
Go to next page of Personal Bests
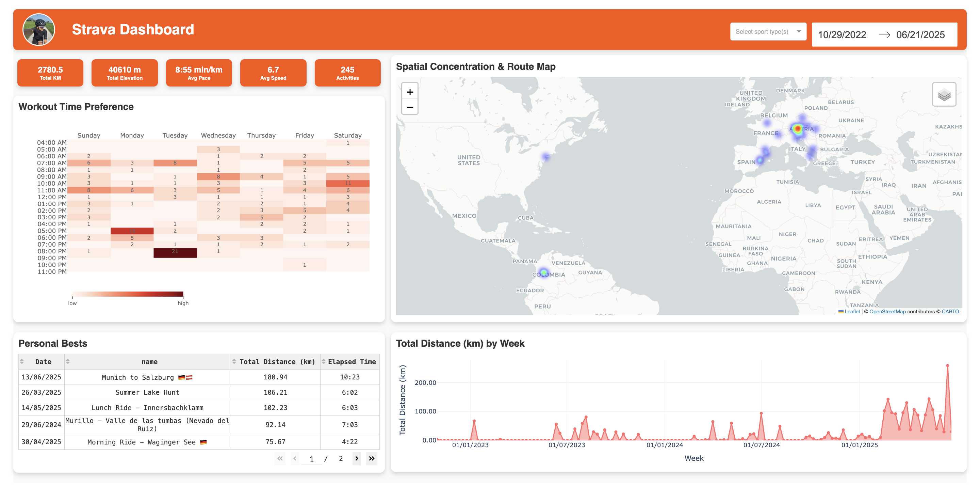click(357, 458)
